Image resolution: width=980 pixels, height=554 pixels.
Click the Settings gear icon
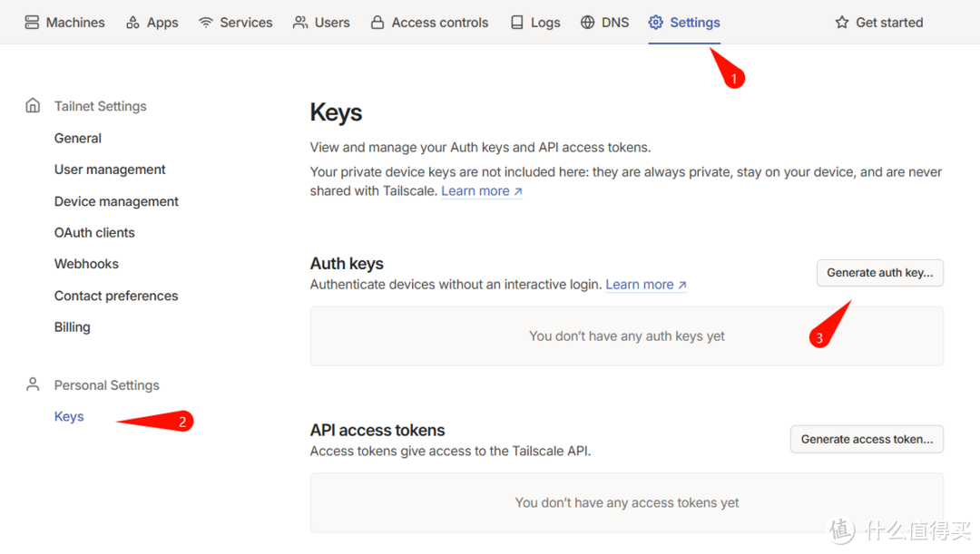(656, 23)
